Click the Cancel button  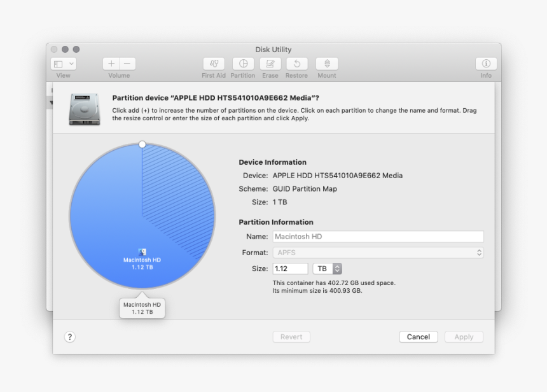point(419,337)
